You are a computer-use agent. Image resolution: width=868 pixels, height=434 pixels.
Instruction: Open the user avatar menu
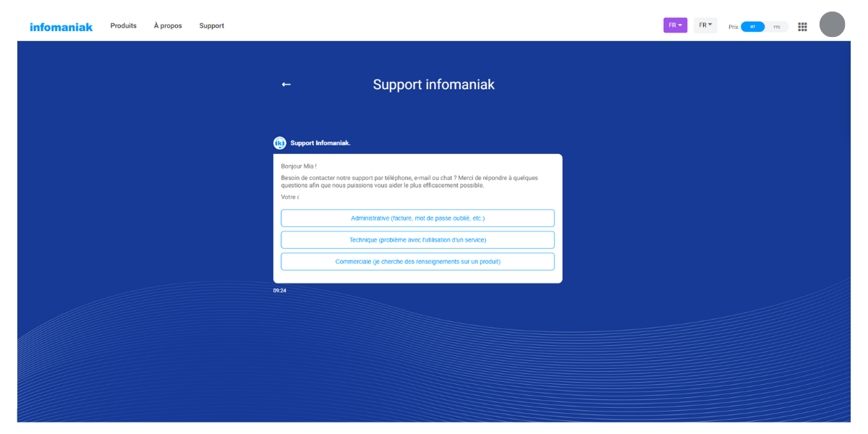click(x=832, y=25)
